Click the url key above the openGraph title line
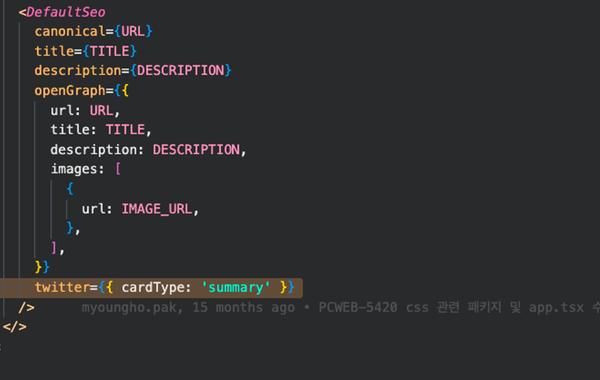 click(x=62, y=111)
